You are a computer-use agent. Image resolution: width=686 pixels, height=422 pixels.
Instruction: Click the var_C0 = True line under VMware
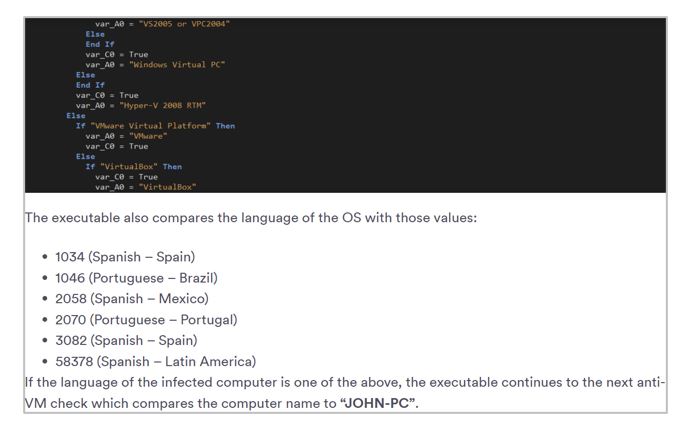[x=116, y=146]
